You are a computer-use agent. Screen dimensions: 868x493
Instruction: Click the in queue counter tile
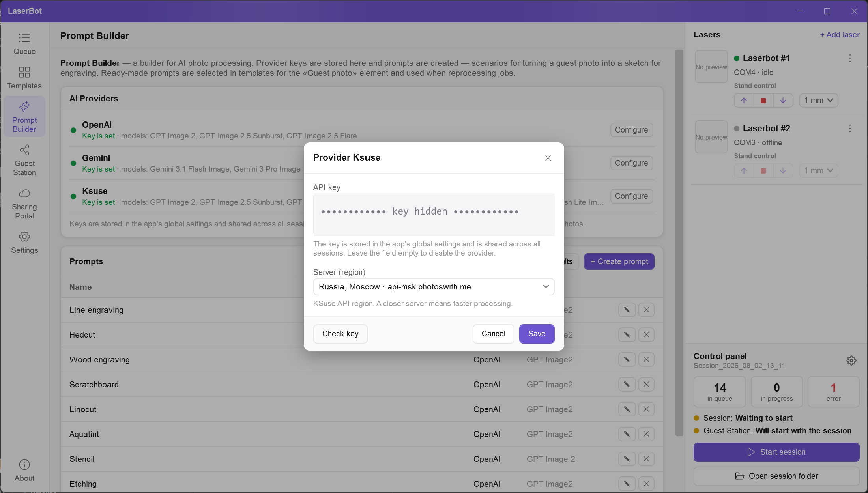click(x=720, y=392)
